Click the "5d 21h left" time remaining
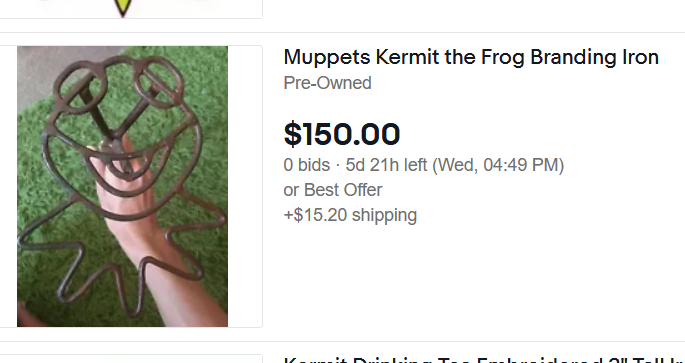The image size is (685, 363). (x=386, y=165)
